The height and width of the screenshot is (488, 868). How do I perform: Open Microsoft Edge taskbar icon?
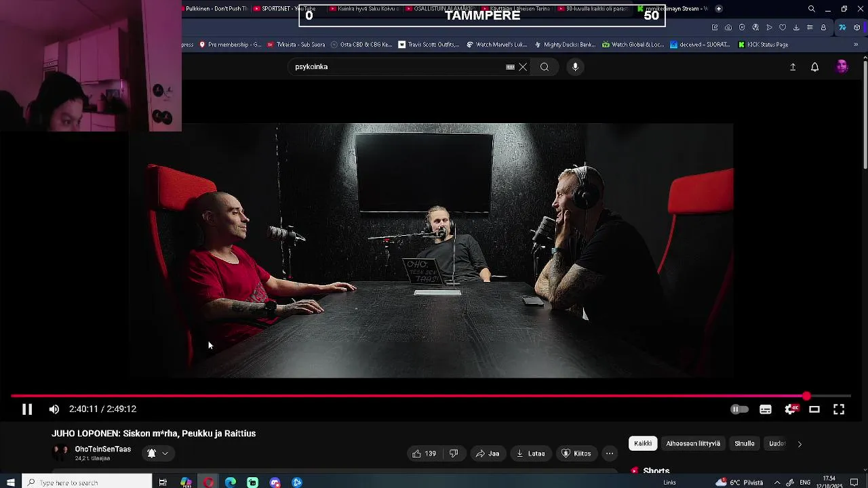(x=231, y=483)
